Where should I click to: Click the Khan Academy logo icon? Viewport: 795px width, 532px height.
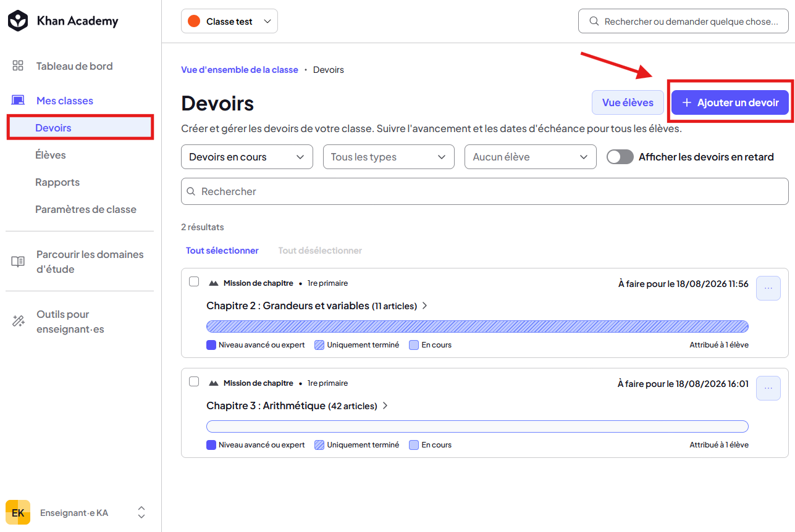point(18,21)
